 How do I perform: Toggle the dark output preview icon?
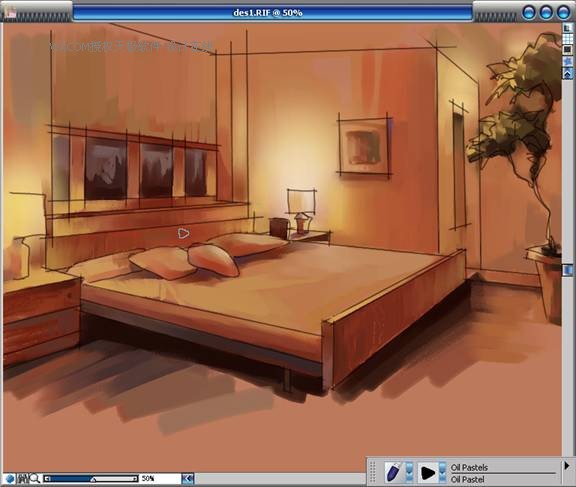568,49
